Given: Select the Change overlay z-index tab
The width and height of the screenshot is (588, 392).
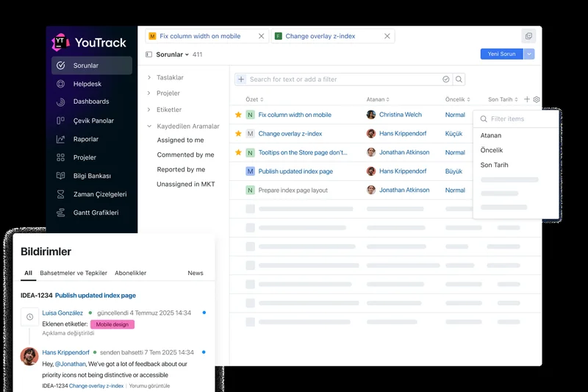Looking at the screenshot, I should 320,36.
